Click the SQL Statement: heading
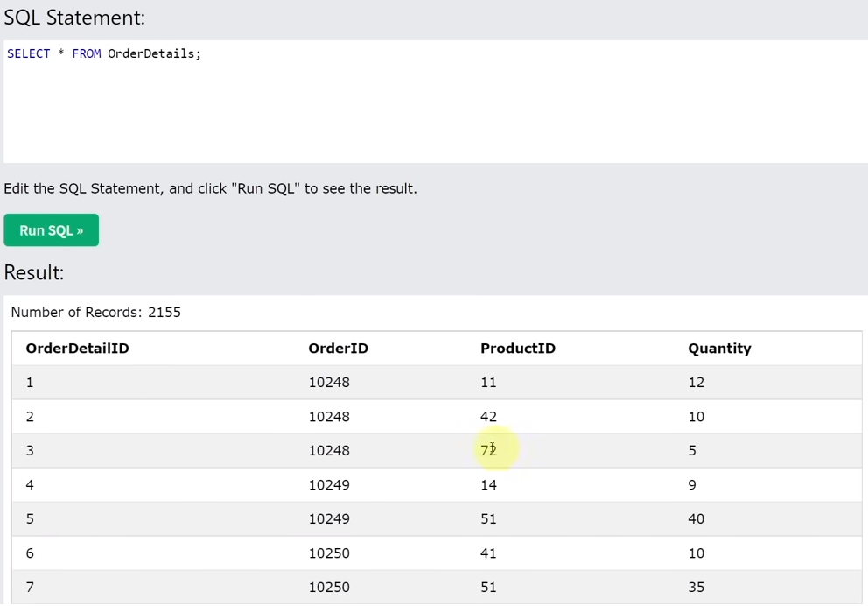The width and height of the screenshot is (868, 606). point(74,18)
